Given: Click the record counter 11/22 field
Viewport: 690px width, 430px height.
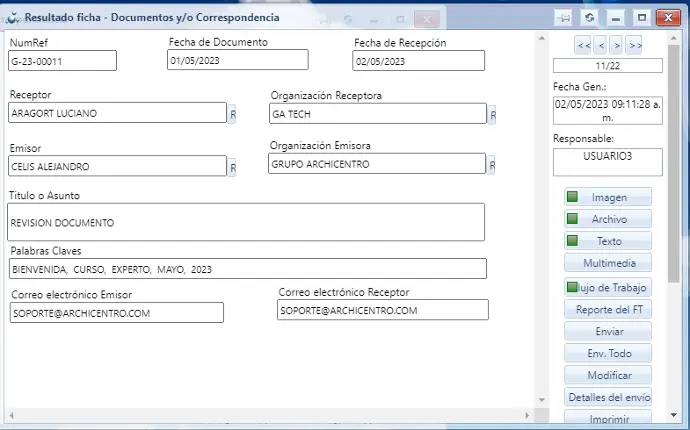Looking at the screenshot, I should 608,66.
